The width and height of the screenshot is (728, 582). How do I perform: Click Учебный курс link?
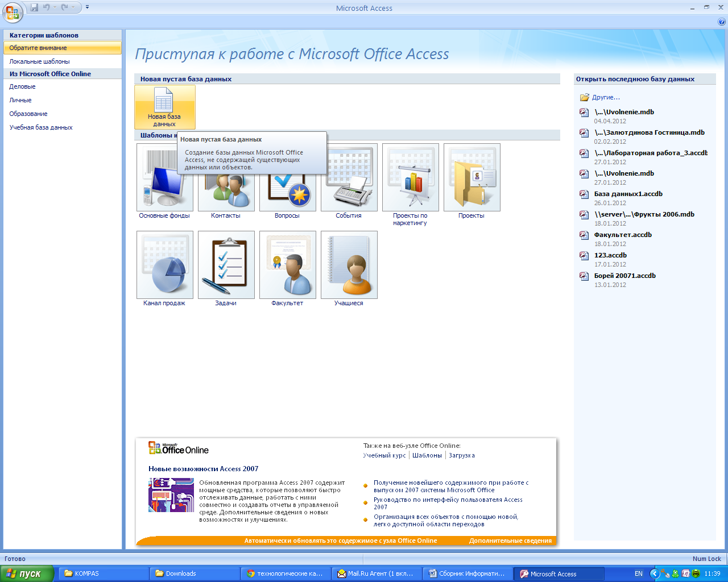[384, 455]
